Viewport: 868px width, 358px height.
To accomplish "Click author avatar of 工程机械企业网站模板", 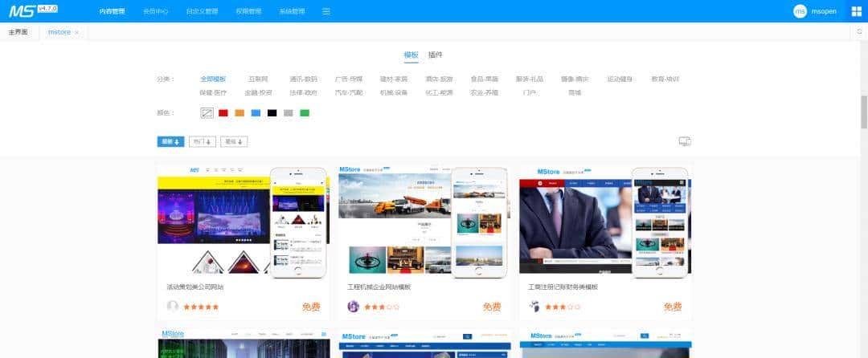I will point(353,307).
